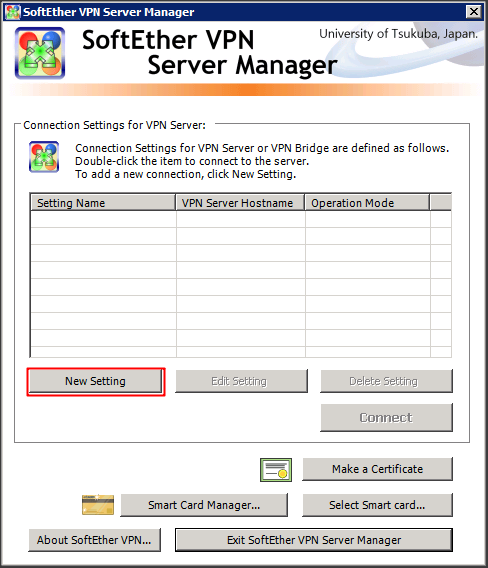Click 'To add a new connection' instruction text

[185, 174]
